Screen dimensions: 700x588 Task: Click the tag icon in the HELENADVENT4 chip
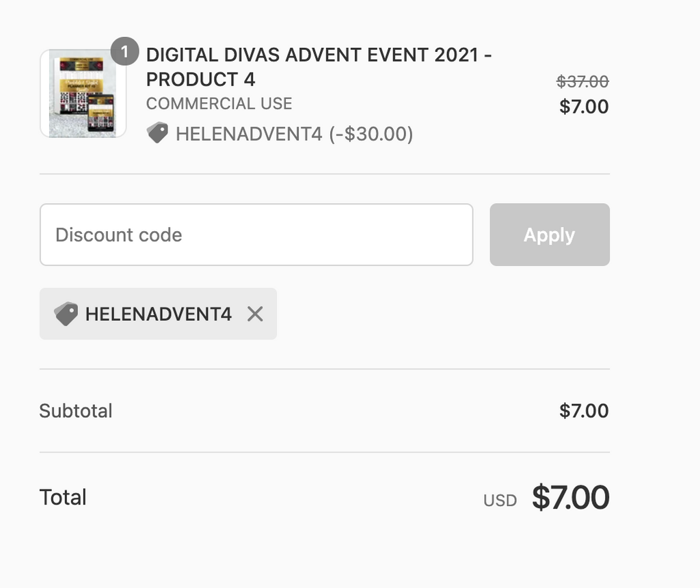pos(66,314)
